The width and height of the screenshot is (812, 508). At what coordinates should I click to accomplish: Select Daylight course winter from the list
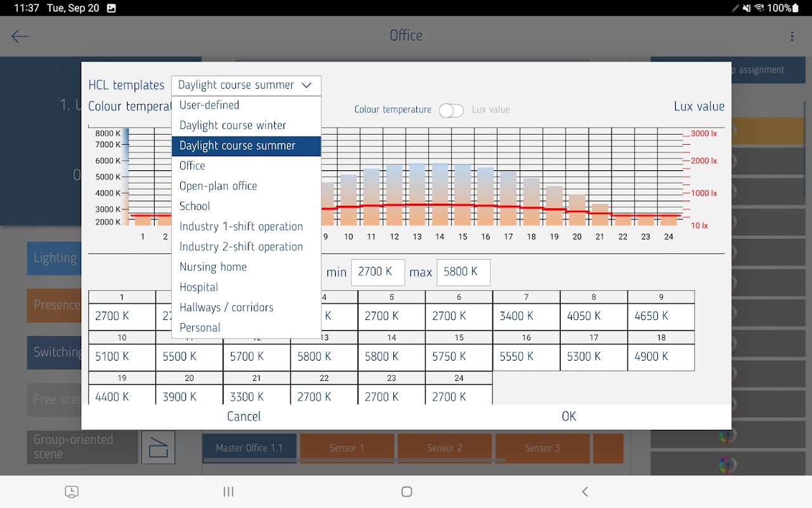coord(233,125)
